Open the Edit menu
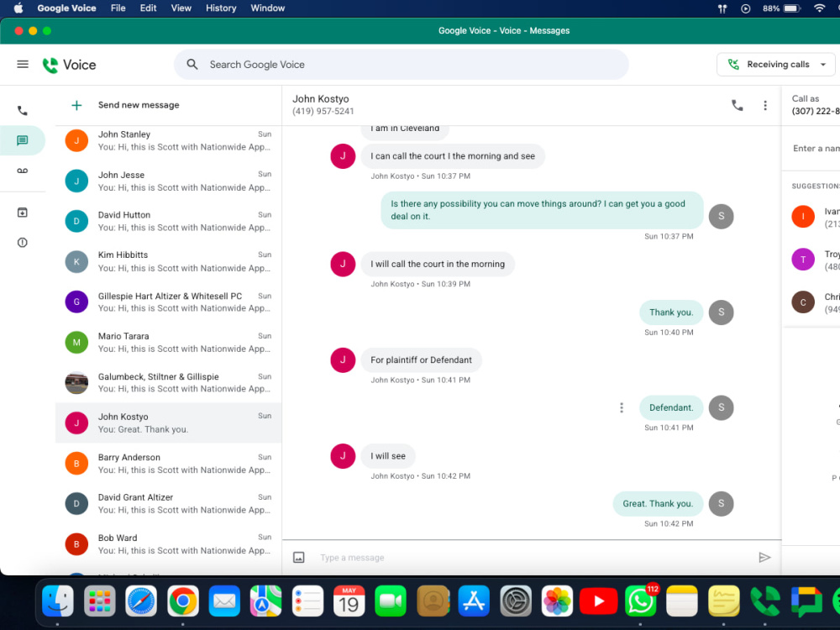The width and height of the screenshot is (840, 630). coord(148,8)
